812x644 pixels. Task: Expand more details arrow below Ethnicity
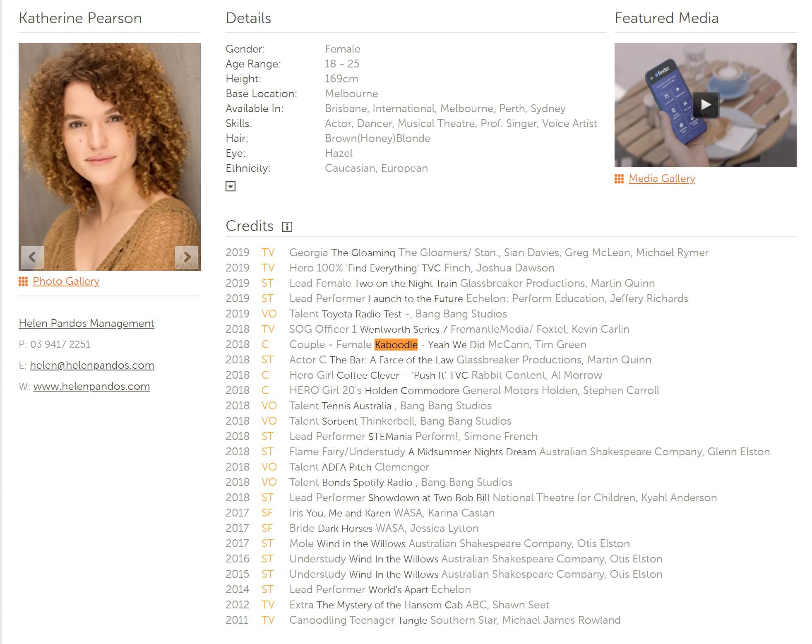pyautogui.click(x=231, y=186)
